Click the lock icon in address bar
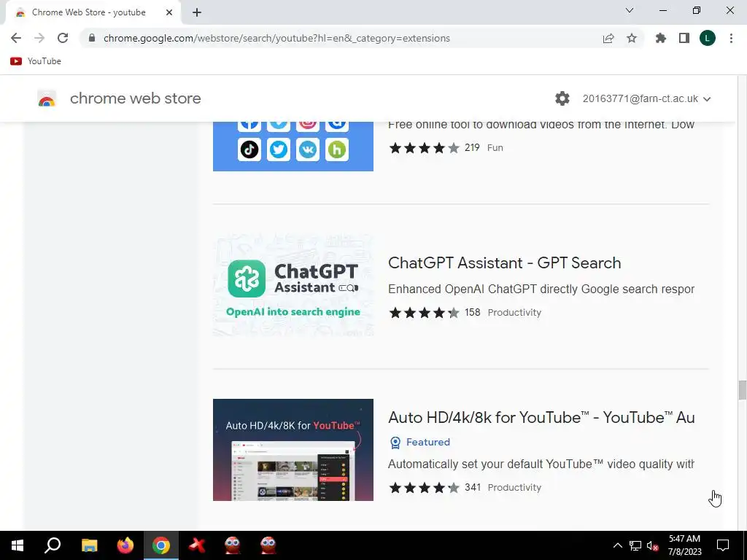 [x=92, y=38]
